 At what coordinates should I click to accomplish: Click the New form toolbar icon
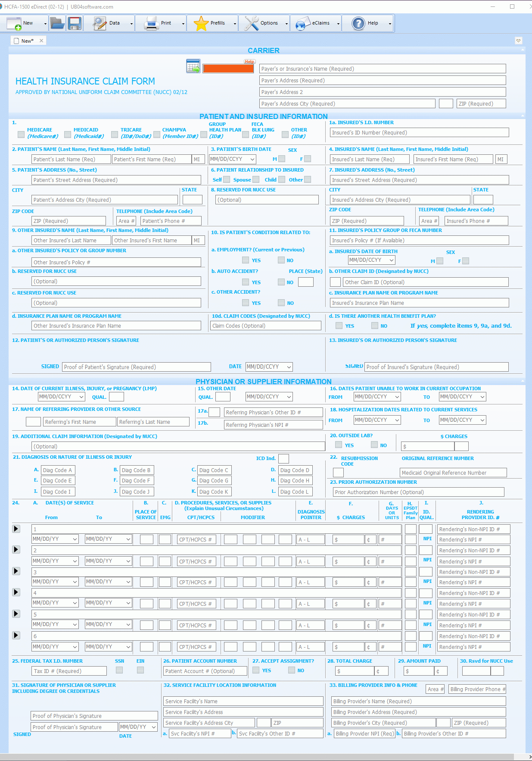(14, 23)
